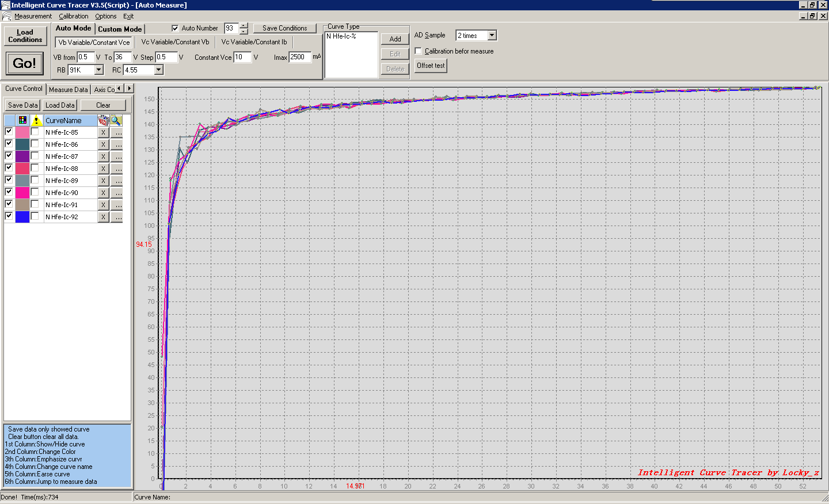Erase curve N Hfe-Ic-91 with X
829x504 pixels.
[103, 205]
